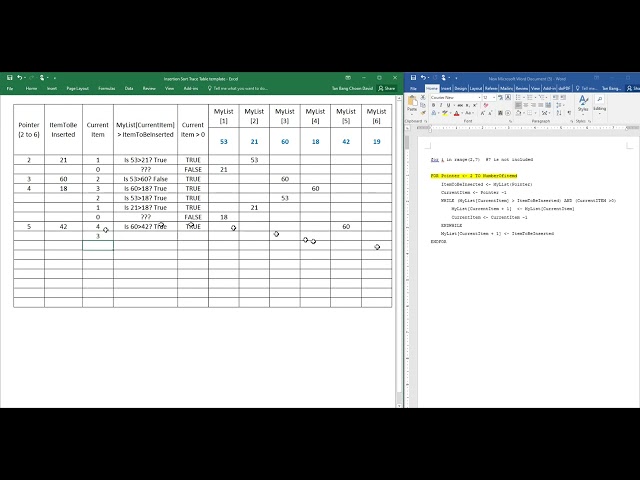The image size is (640, 480).
Task: Select the 'ItemToBeInserted' column header cell
Action: coord(63,129)
